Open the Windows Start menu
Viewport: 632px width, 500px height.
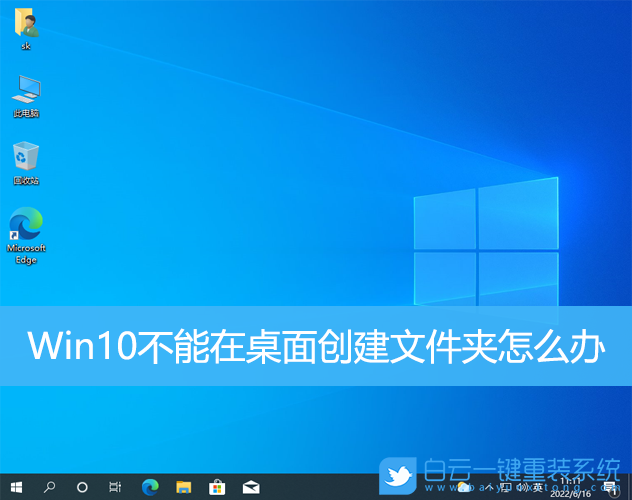[x=15, y=487]
